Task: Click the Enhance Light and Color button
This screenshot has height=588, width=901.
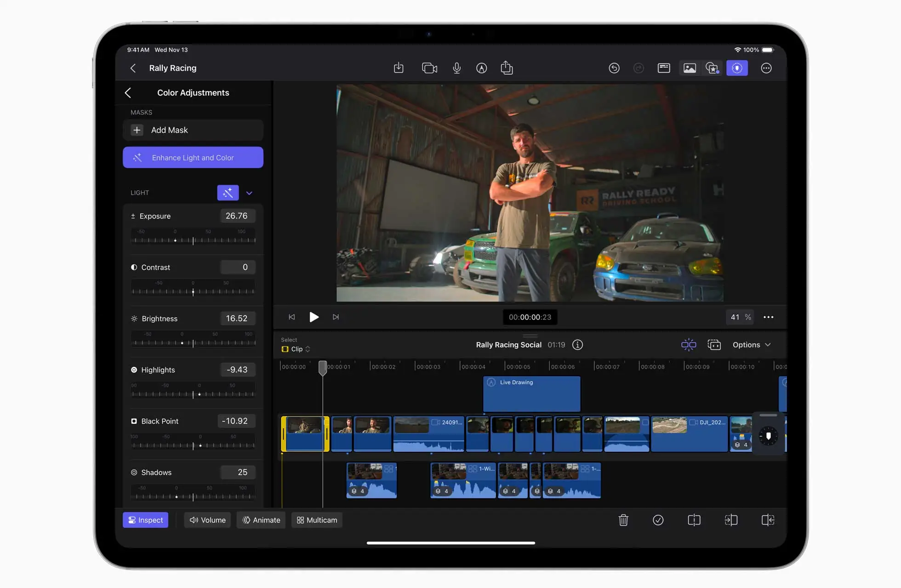Action: pos(193,157)
